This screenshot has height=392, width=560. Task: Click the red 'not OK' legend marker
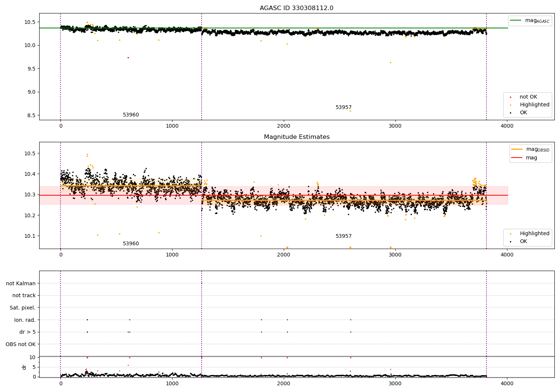point(510,97)
